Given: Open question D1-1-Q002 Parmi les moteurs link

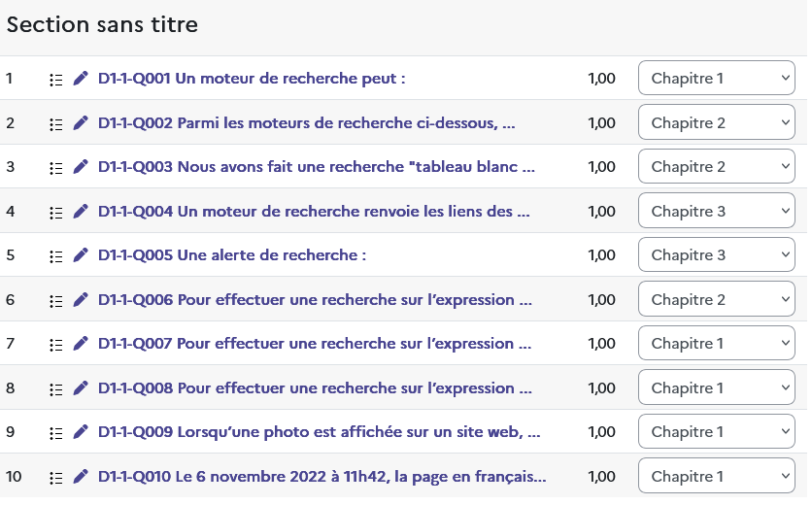Looking at the screenshot, I should click(x=307, y=123).
